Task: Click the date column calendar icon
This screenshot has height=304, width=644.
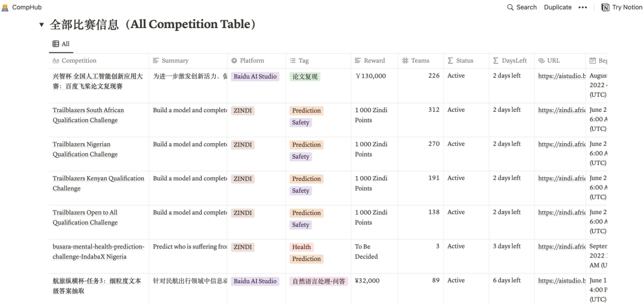Action: (x=592, y=60)
